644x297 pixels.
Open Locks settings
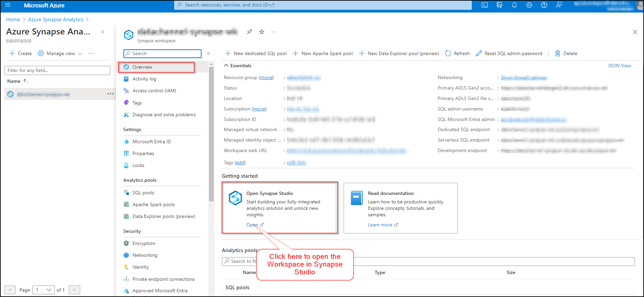138,165
